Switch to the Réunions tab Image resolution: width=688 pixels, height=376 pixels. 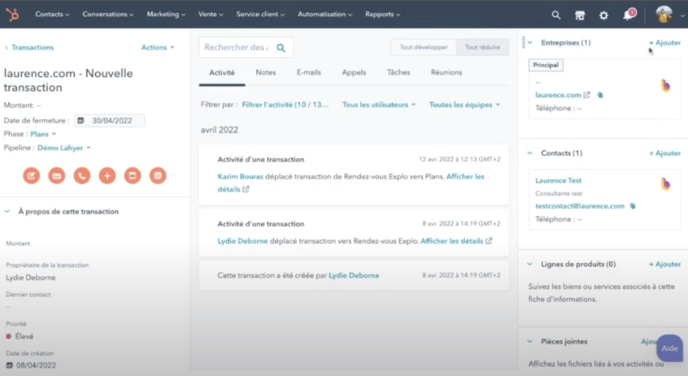click(446, 72)
